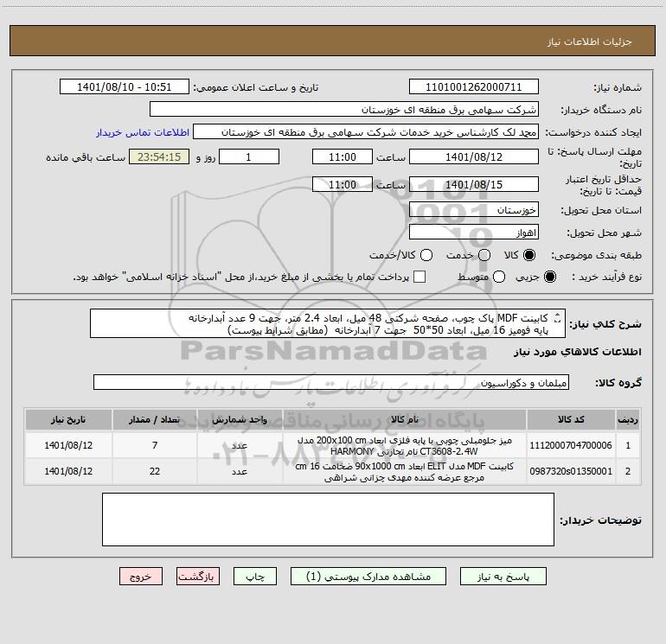The width and height of the screenshot is (666, 644).
Task: Click the delivery province field خوزستان
Action: point(474,210)
